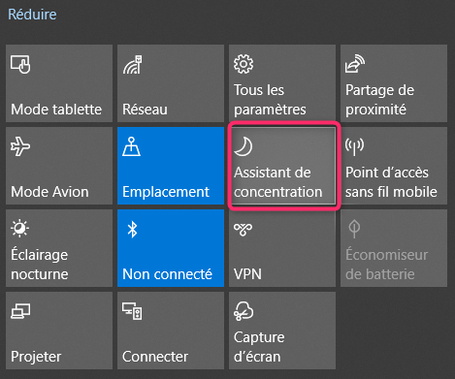Click the Capture d'écran scissors icon
This screenshot has height=379, width=455.
(x=244, y=311)
